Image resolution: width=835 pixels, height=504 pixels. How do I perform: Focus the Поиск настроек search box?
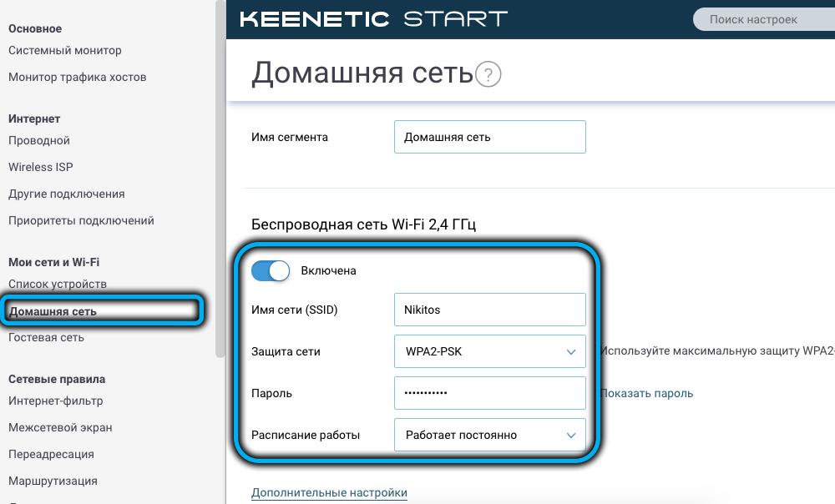[x=760, y=19]
